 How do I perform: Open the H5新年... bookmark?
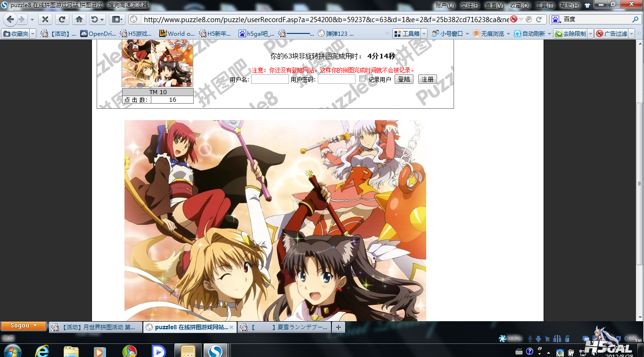tap(215, 33)
